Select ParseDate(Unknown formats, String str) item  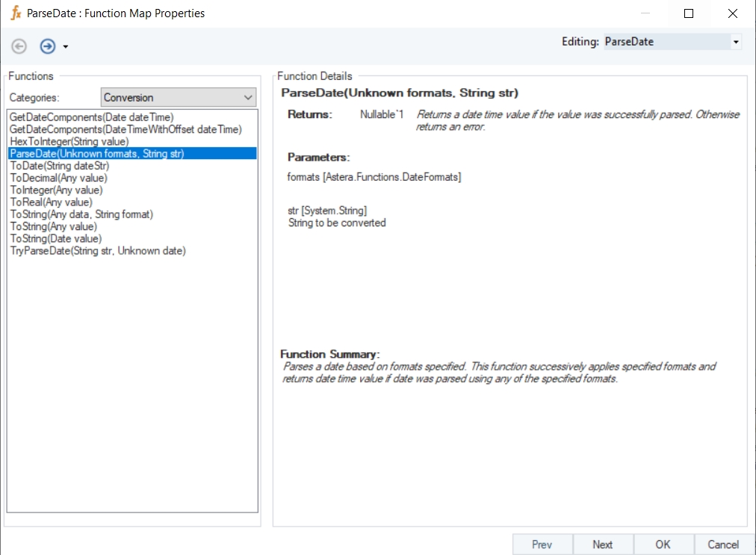tap(96, 153)
